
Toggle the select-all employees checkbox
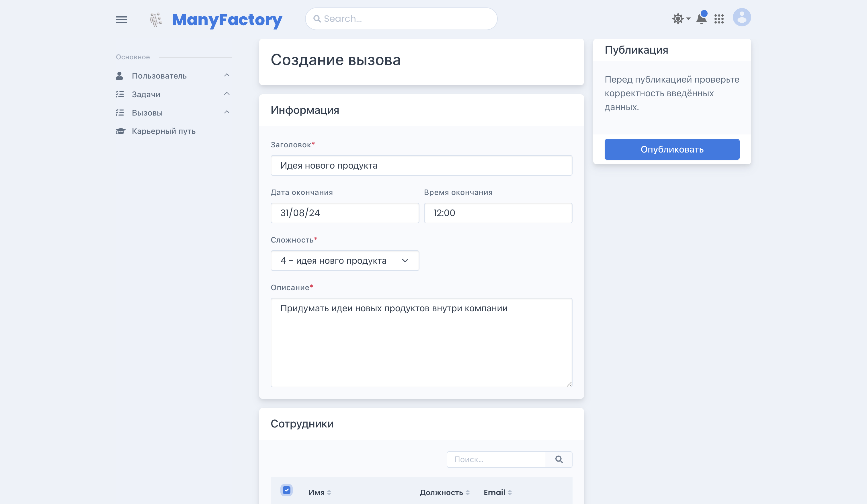(286, 490)
